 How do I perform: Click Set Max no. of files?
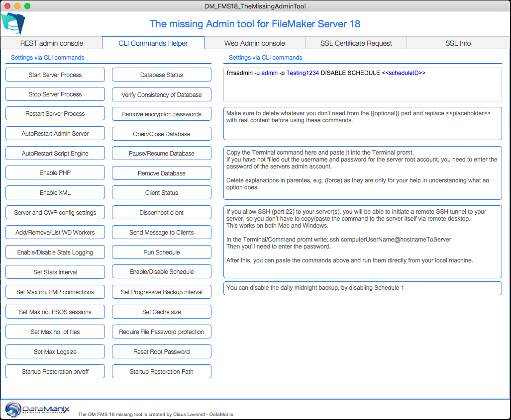(55, 332)
